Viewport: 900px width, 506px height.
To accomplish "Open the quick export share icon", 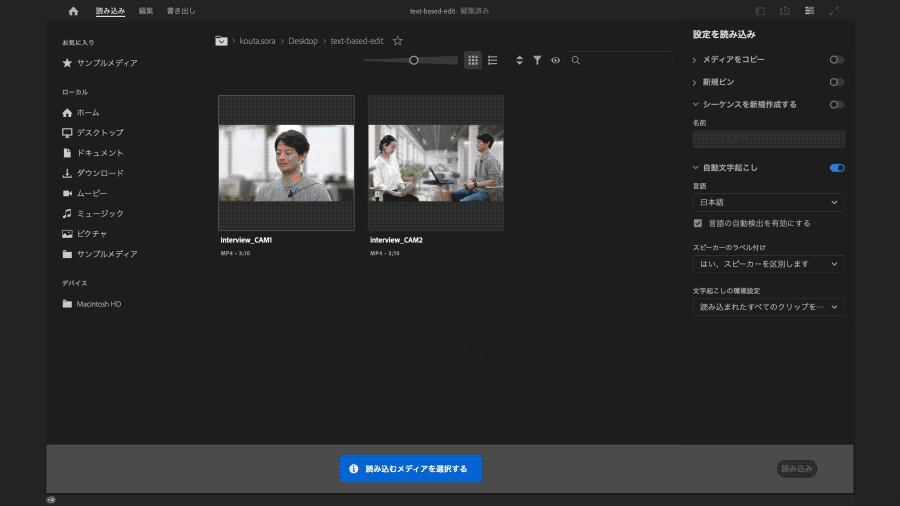I will tap(785, 11).
